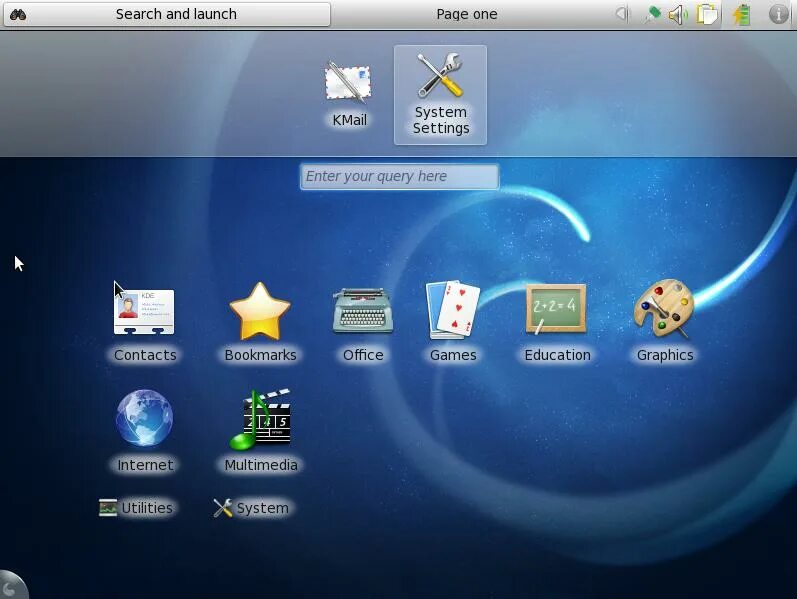Open the Plasma toolbox in the bottom-left corner
This screenshot has height=599, width=797.
point(11,586)
